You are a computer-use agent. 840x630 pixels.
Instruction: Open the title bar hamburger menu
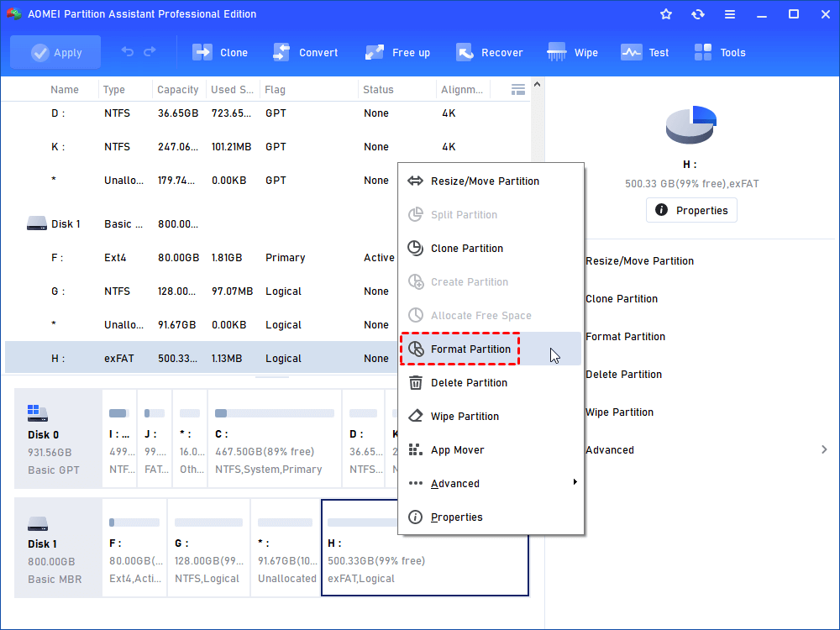click(x=729, y=14)
